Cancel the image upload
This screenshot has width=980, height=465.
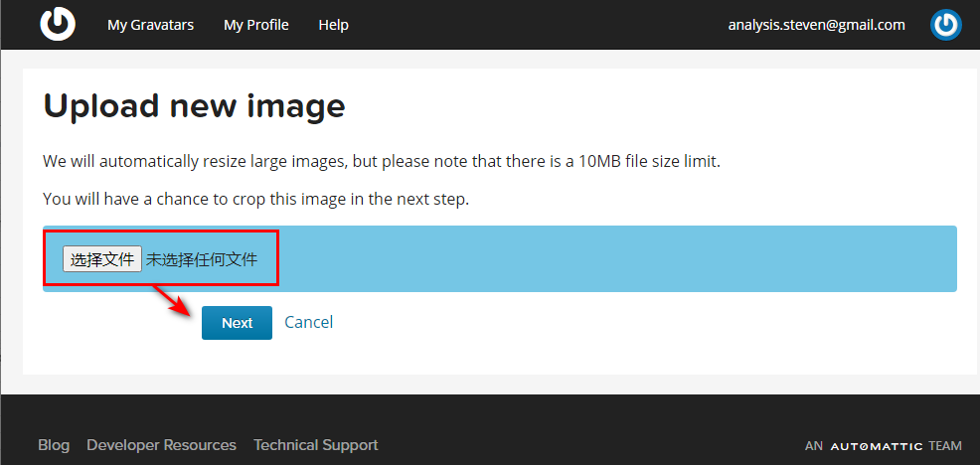tap(308, 322)
